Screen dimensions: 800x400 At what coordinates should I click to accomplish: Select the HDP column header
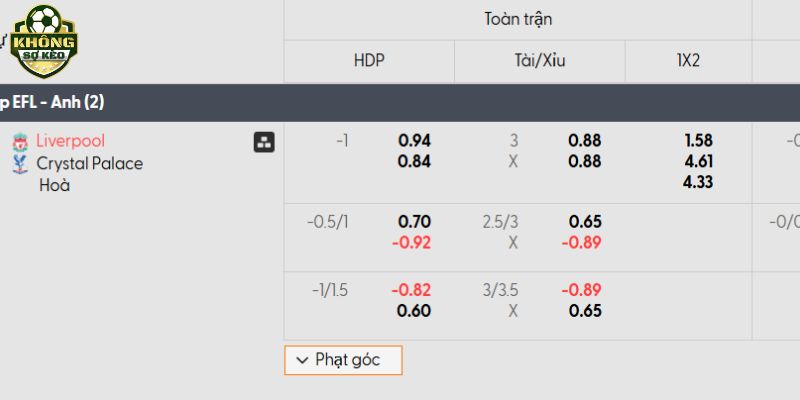click(369, 60)
